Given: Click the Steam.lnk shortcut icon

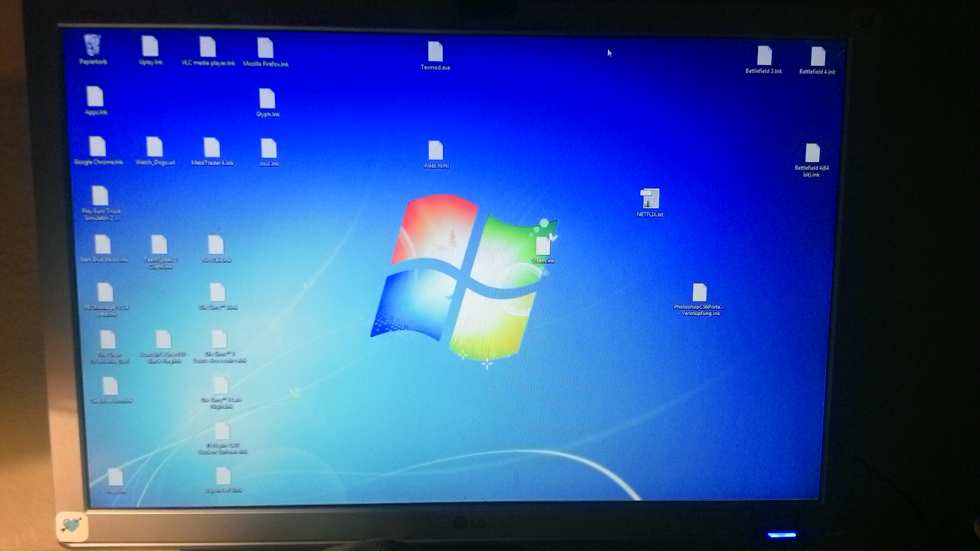Looking at the screenshot, I should (x=543, y=247).
